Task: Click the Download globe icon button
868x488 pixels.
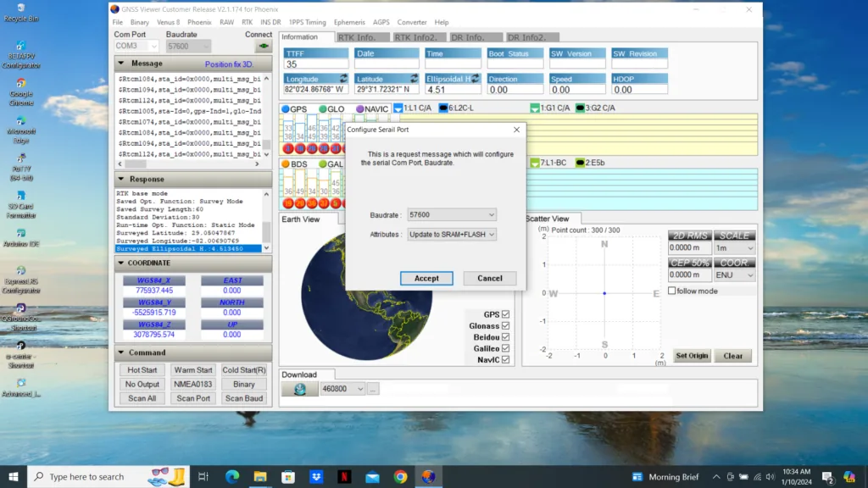Action: point(300,389)
